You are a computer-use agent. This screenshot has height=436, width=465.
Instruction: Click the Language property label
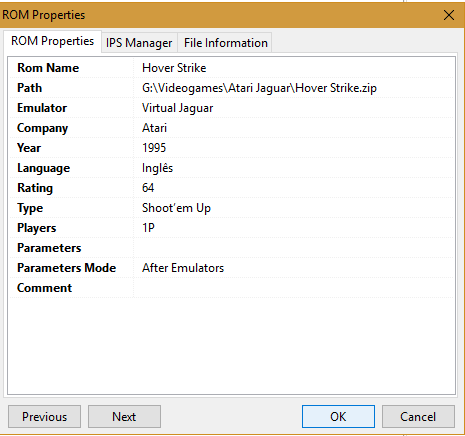pos(43,168)
